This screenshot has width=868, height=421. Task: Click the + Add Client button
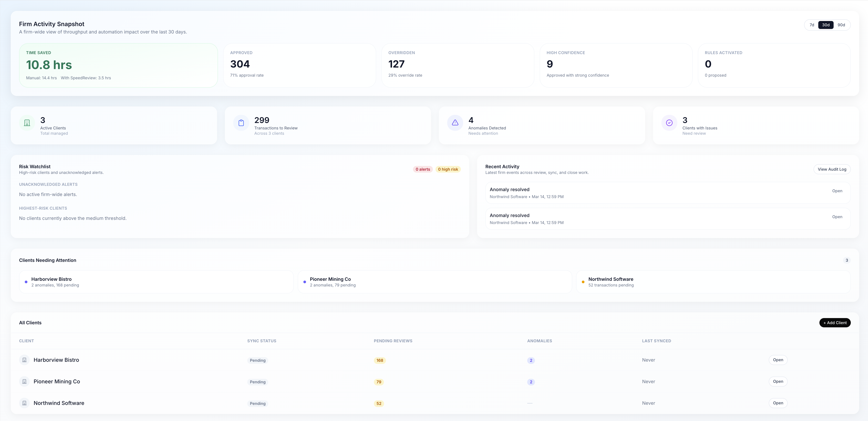point(835,322)
